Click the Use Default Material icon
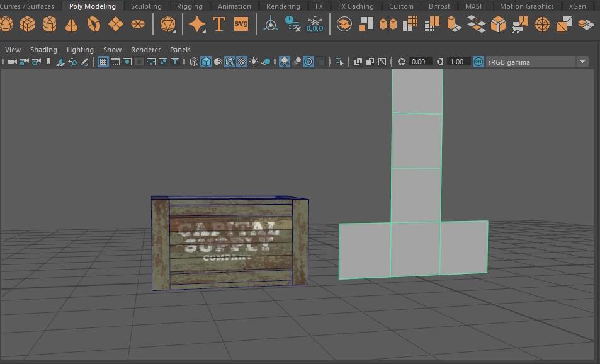 pyautogui.click(x=218, y=62)
